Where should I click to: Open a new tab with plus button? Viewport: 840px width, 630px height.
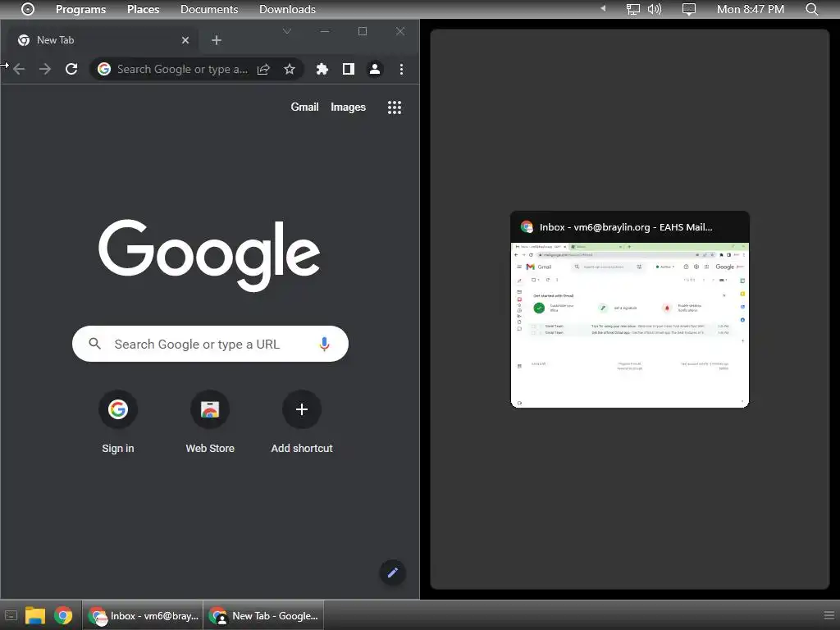(217, 40)
